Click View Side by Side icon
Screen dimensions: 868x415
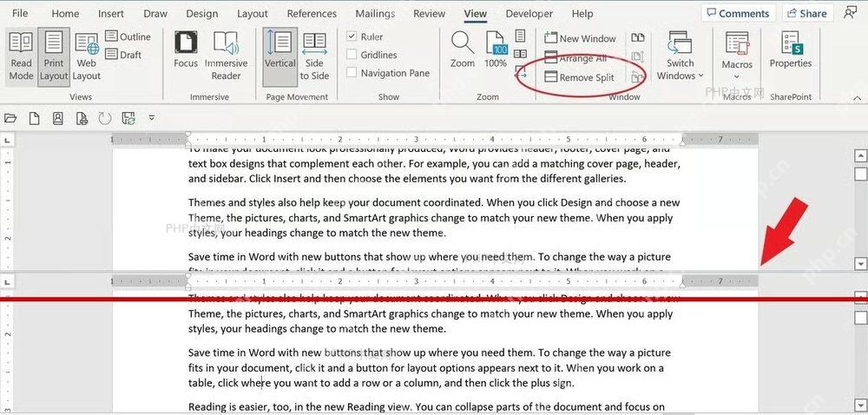[638, 37]
